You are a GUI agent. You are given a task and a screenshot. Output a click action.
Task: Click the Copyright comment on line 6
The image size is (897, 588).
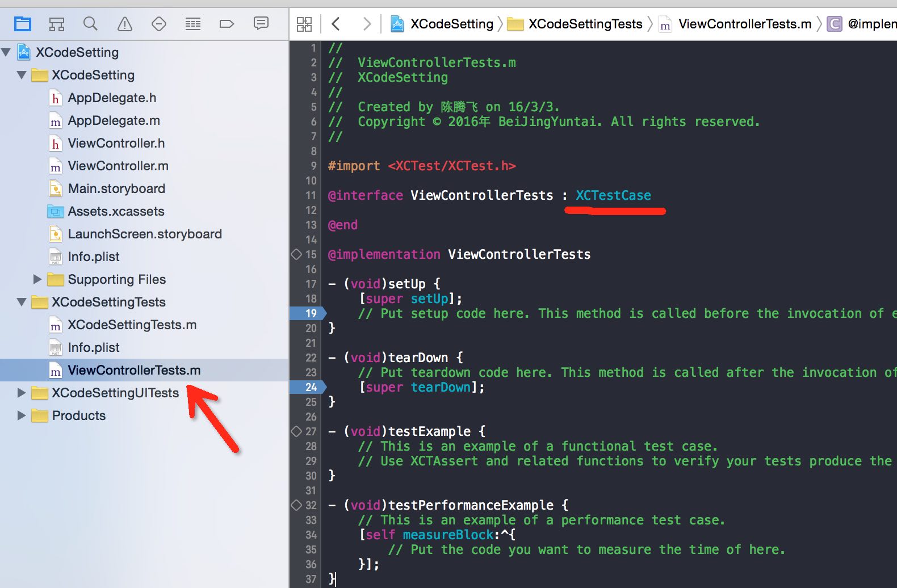coord(544,121)
